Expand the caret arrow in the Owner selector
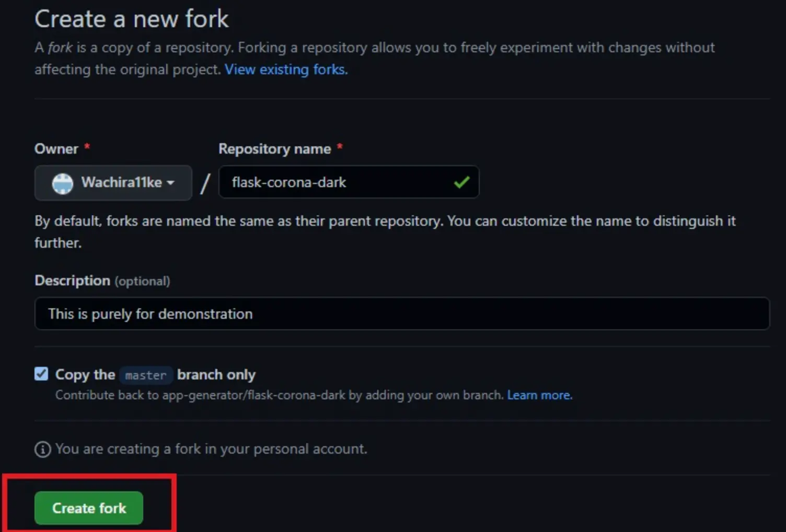The width and height of the screenshot is (786, 532). coord(170,183)
